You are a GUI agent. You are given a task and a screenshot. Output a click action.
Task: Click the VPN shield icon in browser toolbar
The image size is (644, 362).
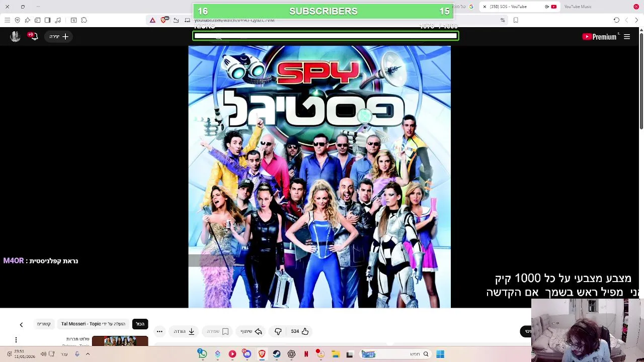(17, 20)
